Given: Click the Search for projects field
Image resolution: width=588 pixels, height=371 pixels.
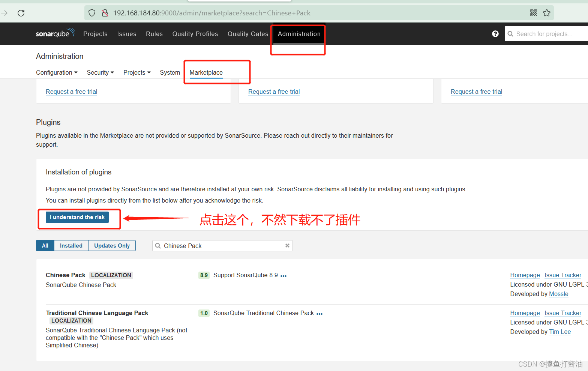Looking at the screenshot, I should click(546, 34).
